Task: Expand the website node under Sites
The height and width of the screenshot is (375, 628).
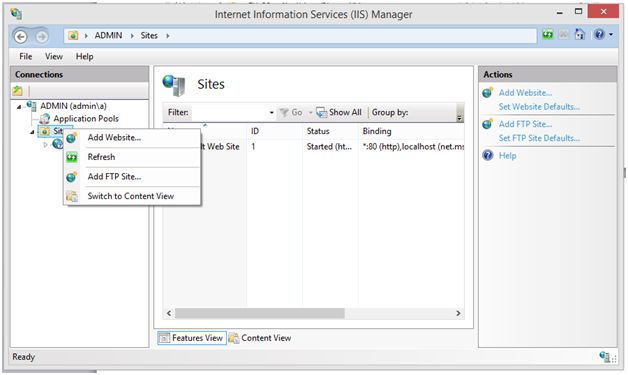Action: point(45,144)
